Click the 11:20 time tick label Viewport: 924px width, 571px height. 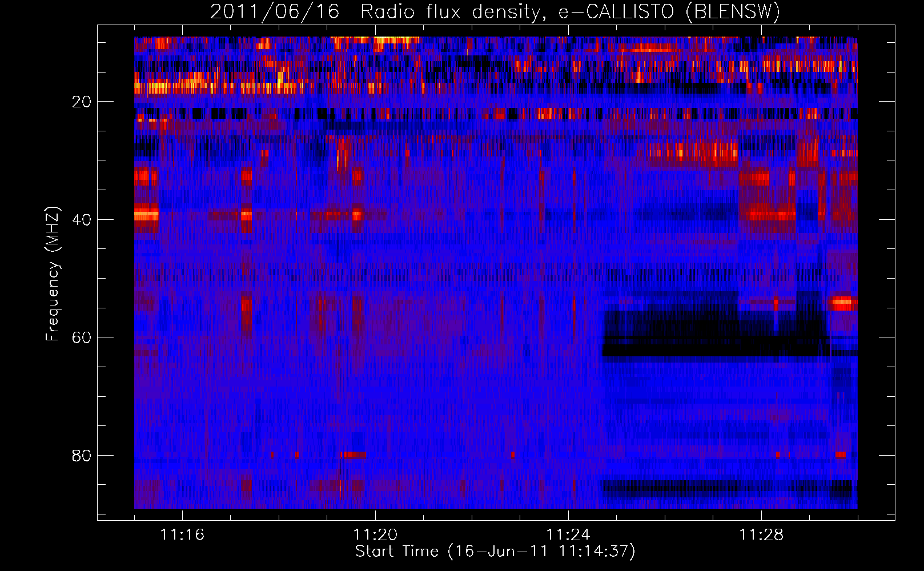375,534
